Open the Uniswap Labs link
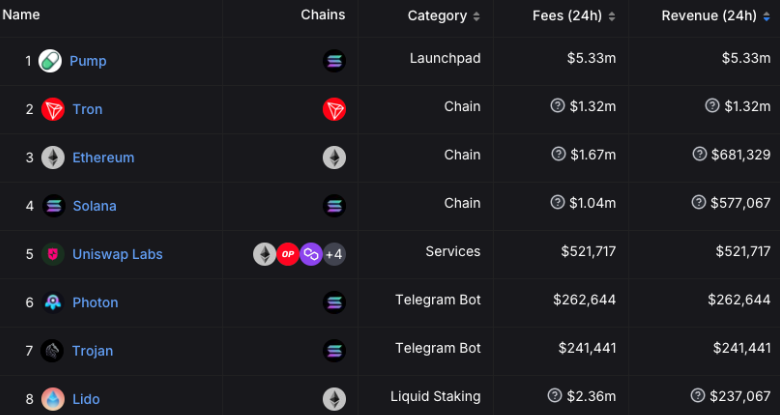This screenshot has width=780, height=415. (x=117, y=254)
